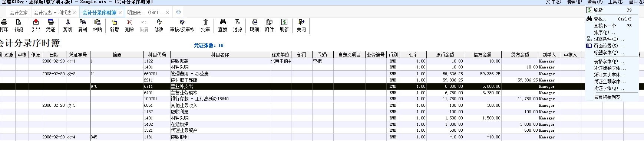Viewport: 644px width, 141px height.
Task: Choose 凭证标题字体... menu entry
Action: click(612, 68)
